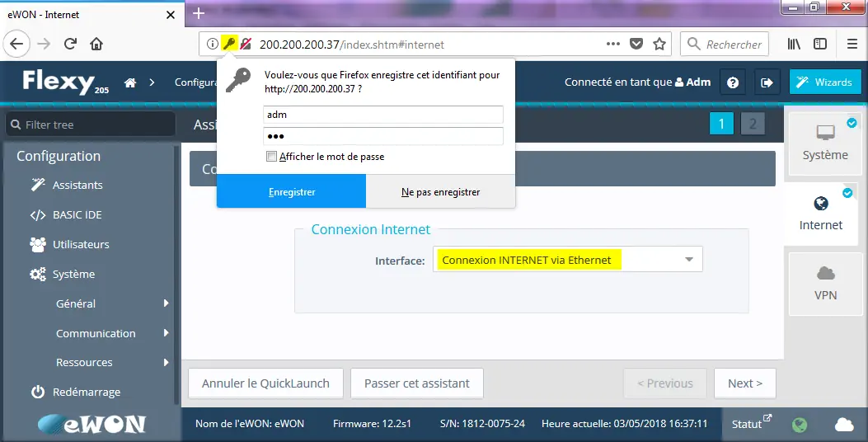This screenshot has width=868, height=442.
Task: Open the Firefox library icon
Action: point(794,44)
